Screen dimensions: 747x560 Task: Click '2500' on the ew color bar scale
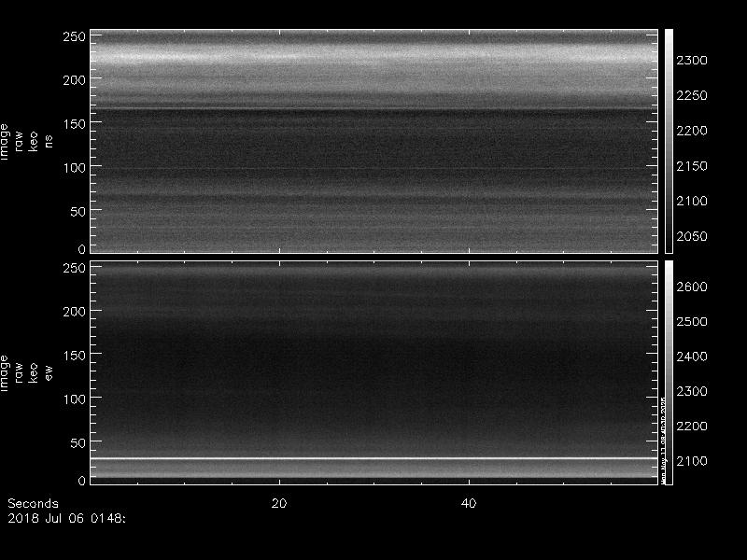pyautogui.click(x=692, y=321)
